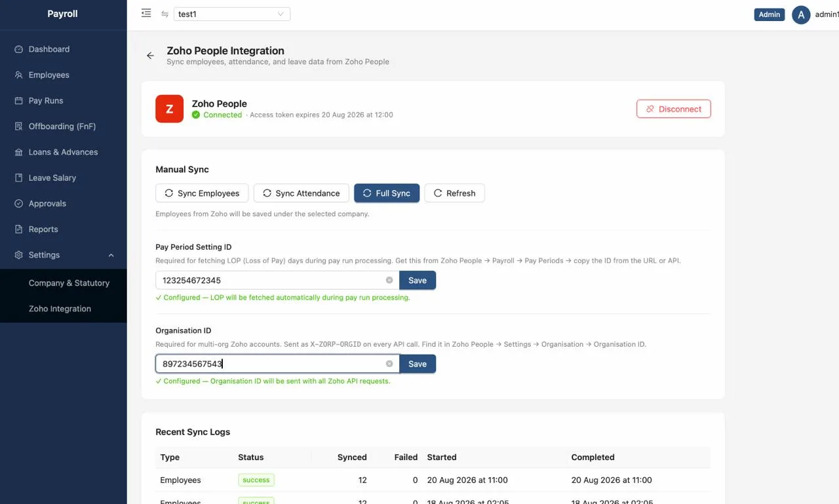
Task: Collapse the Settings menu chevron
Action: pyautogui.click(x=111, y=255)
